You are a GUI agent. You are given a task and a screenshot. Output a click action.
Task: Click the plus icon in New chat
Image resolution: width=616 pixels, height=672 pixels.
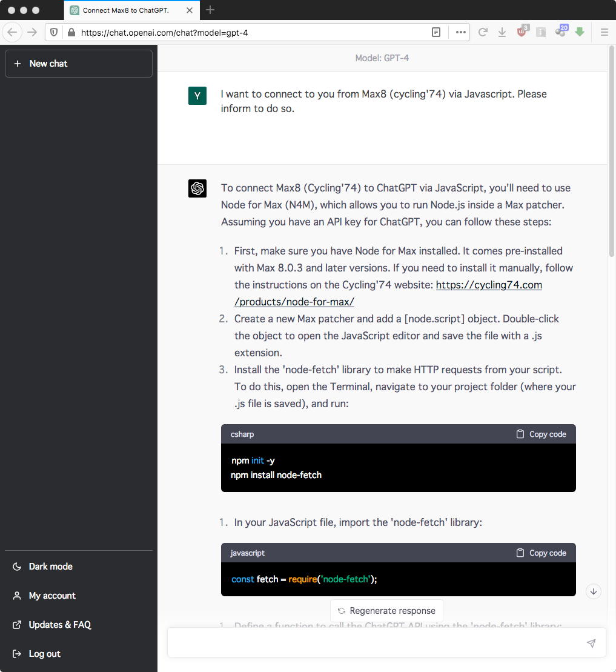click(x=18, y=64)
